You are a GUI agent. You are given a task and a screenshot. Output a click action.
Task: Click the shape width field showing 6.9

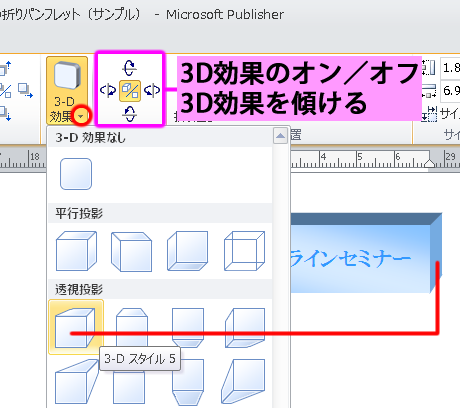[450, 90]
